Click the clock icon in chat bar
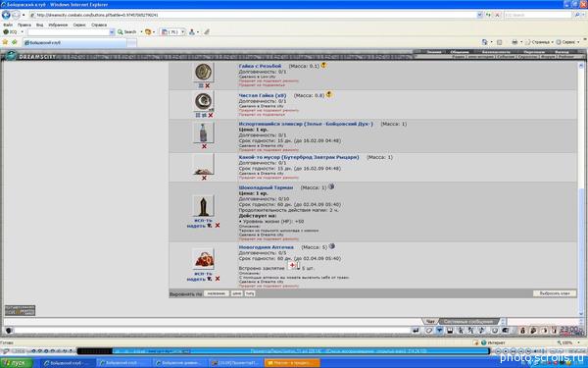Viewport: 588px width, 368px height. pos(495,331)
